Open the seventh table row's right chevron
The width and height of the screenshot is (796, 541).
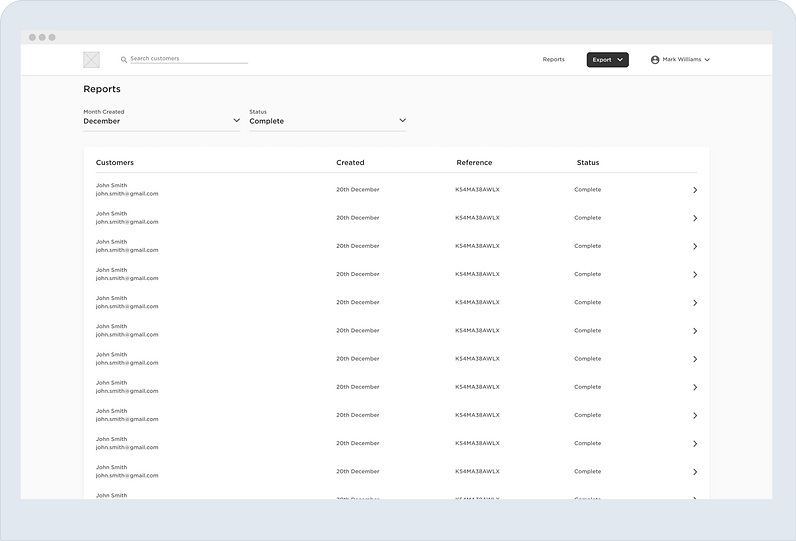click(x=695, y=359)
